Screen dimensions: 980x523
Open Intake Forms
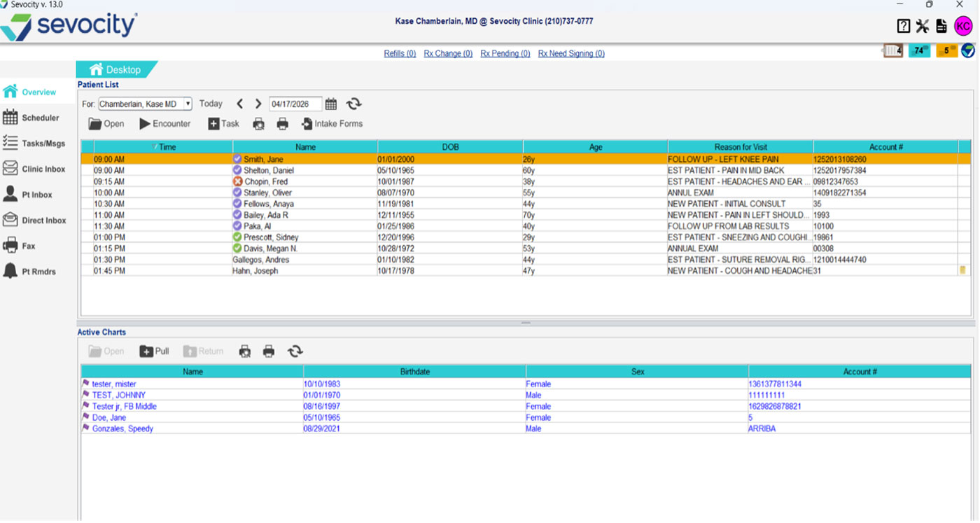(x=332, y=124)
